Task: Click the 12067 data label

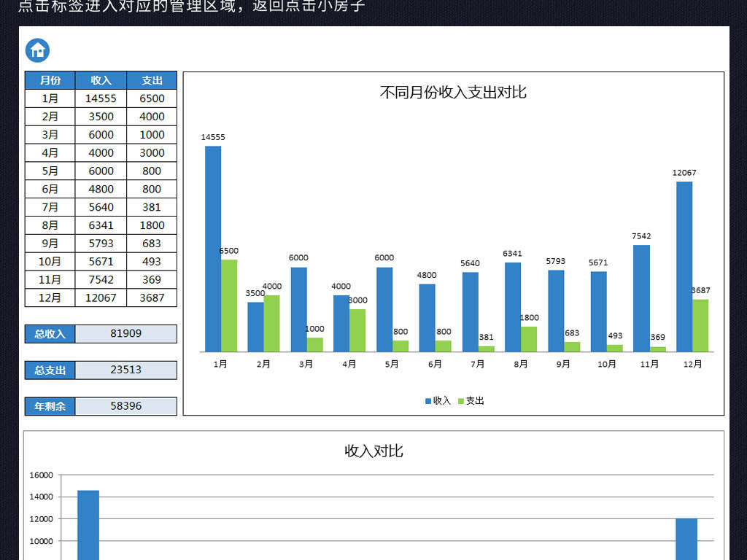Action: (x=684, y=173)
